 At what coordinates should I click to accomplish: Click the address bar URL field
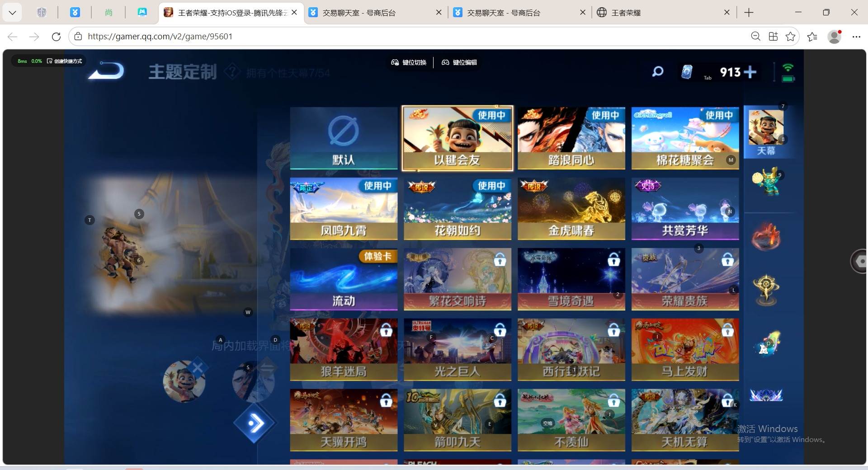(407, 37)
